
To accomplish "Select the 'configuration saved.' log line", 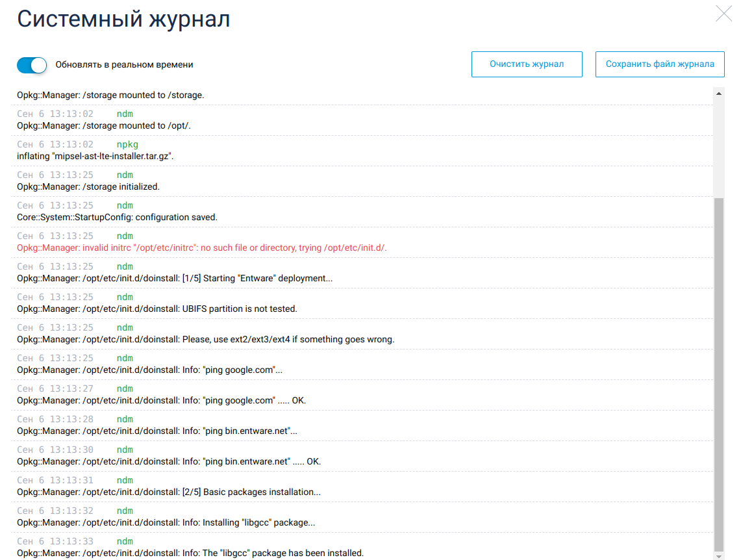I will tap(117, 218).
